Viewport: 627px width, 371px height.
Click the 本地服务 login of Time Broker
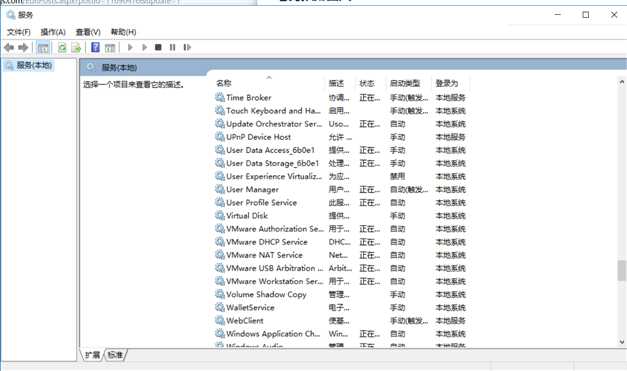pyautogui.click(x=451, y=97)
